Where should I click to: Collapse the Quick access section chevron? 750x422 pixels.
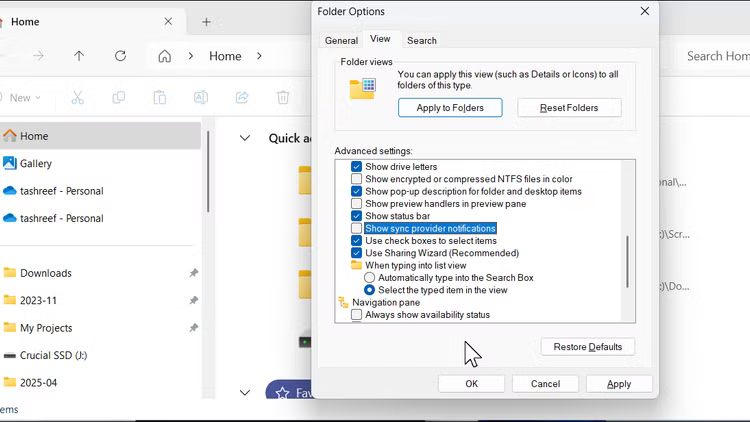click(245, 138)
